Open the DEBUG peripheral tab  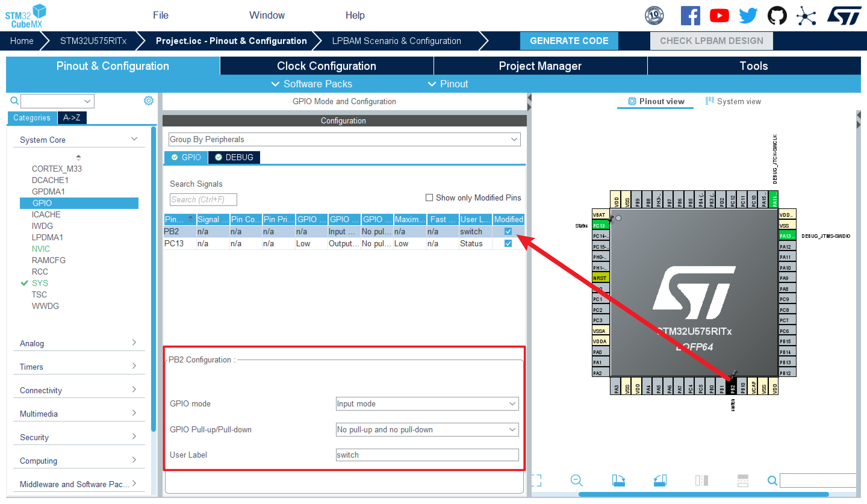234,157
